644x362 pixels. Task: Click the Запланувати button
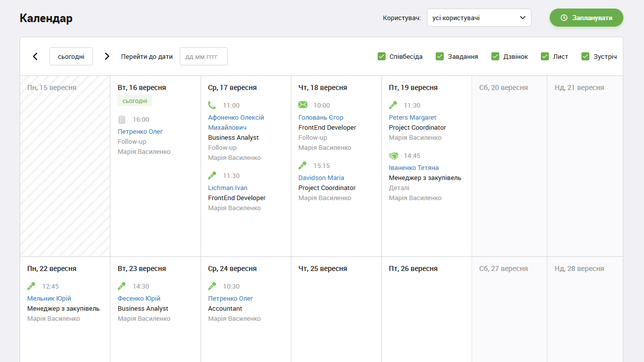pos(586,18)
